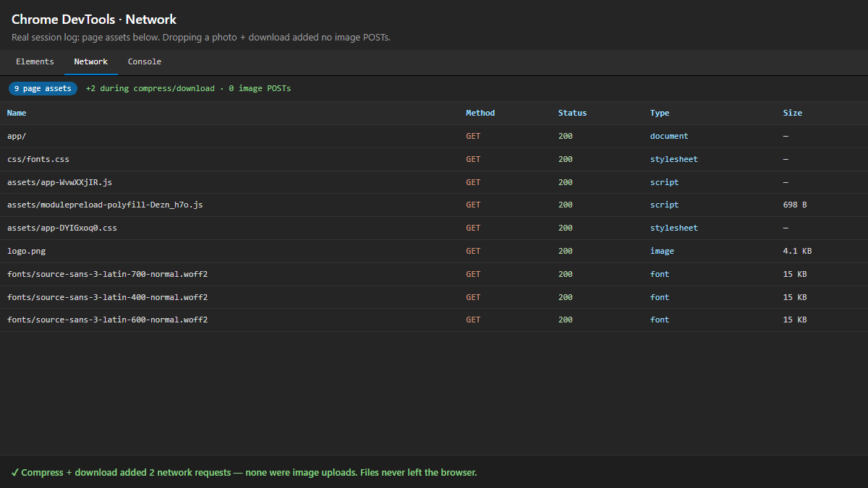868x488 pixels.
Task: Switch to the Elements tab
Action: (35, 62)
